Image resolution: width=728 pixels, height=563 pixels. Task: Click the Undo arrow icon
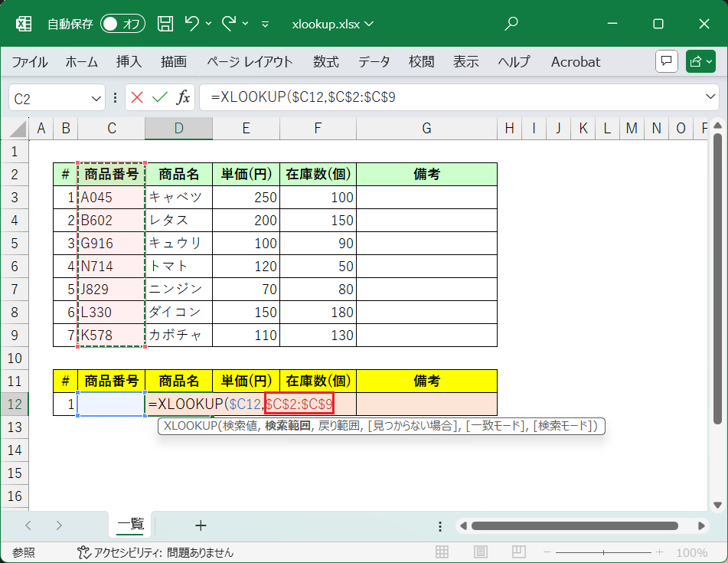tap(192, 24)
